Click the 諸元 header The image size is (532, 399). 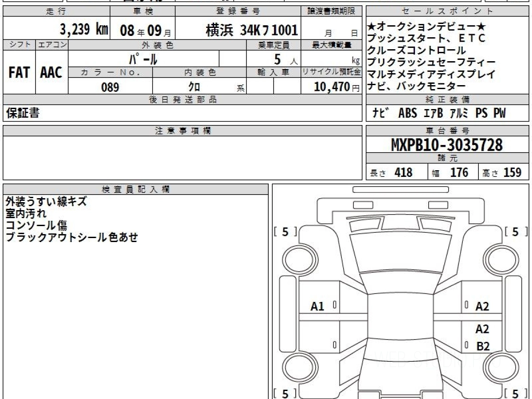pyautogui.click(x=447, y=158)
